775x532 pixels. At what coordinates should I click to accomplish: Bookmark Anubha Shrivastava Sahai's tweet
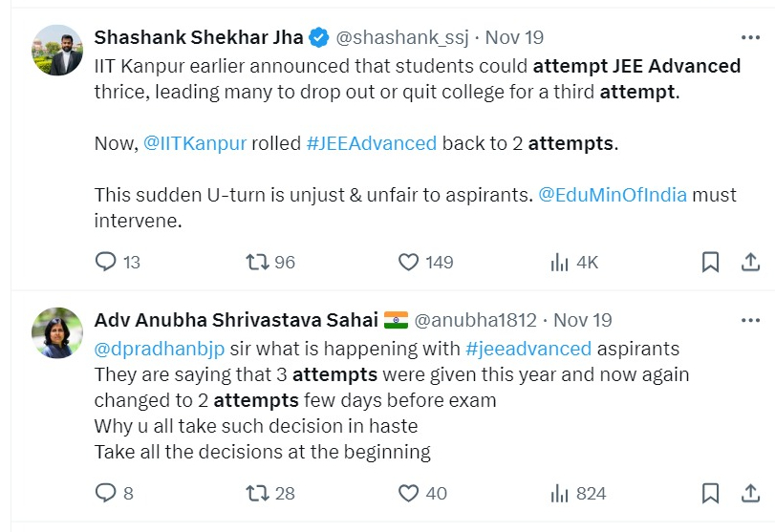pos(711,493)
